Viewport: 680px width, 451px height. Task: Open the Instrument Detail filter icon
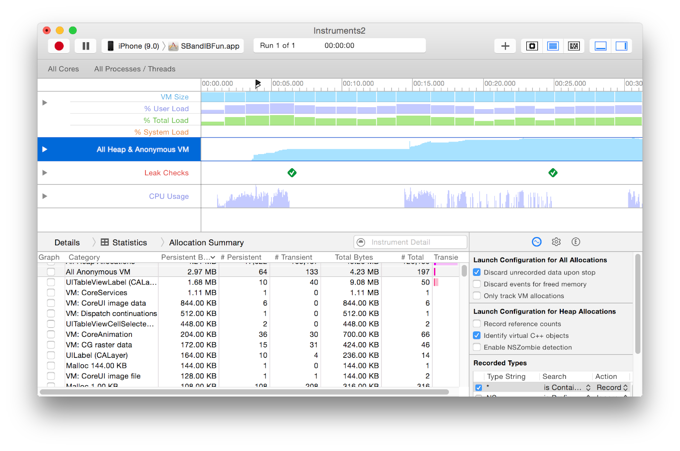pos(361,242)
